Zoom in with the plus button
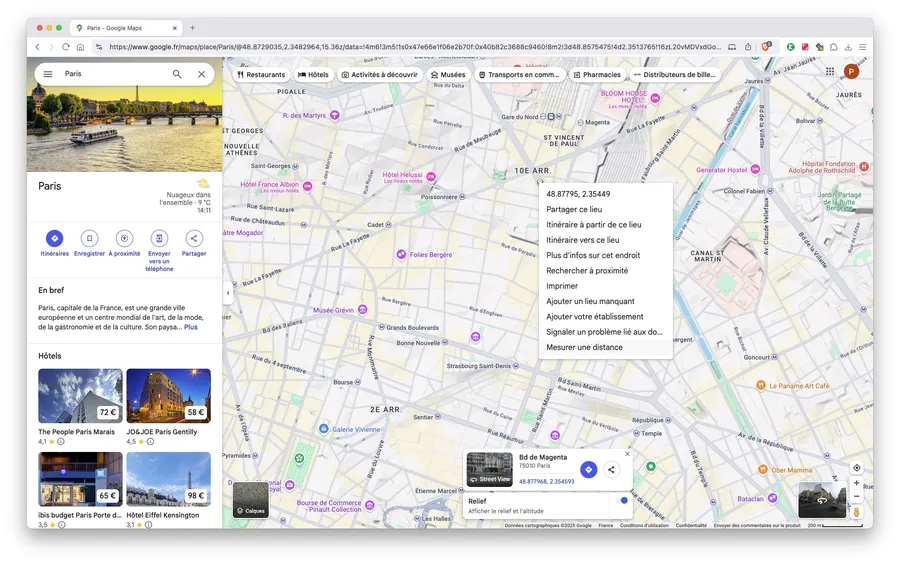 coord(856,483)
